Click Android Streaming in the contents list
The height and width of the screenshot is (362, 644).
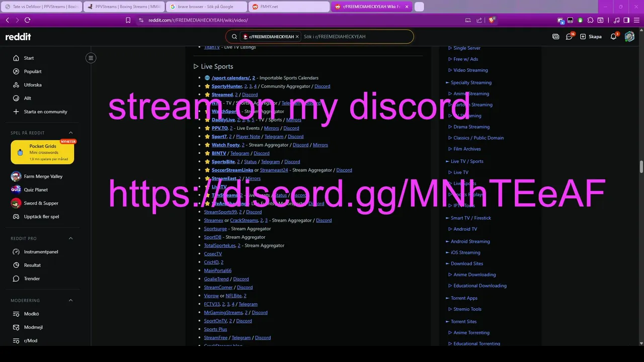[470, 241]
